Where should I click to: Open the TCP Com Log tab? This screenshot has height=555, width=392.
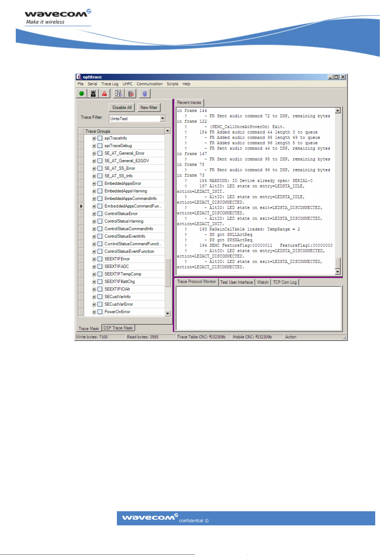coord(285,282)
